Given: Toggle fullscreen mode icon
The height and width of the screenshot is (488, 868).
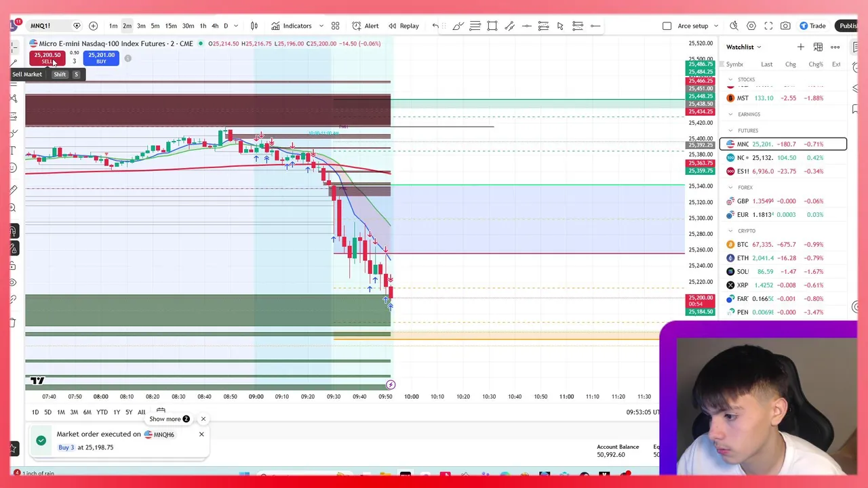Looking at the screenshot, I should (x=768, y=26).
